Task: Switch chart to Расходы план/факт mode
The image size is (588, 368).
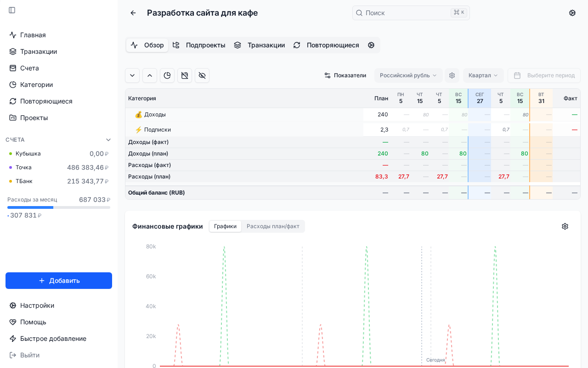Action: pos(273,226)
